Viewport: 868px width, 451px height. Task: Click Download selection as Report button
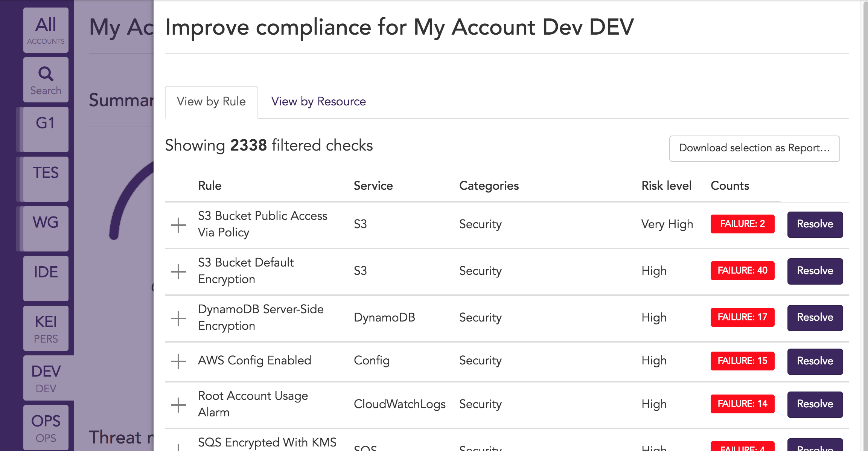(x=754, y=148)
